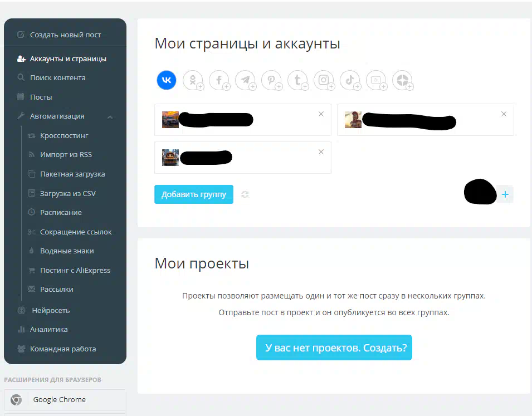Viewport: 532px width, 416px height.
Task: Open Сокращение ссылок
Action: [76, 232]
